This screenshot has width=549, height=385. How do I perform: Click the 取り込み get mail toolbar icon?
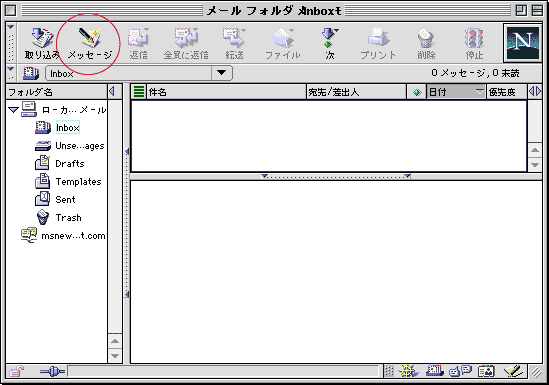click(x=42, y=38)
